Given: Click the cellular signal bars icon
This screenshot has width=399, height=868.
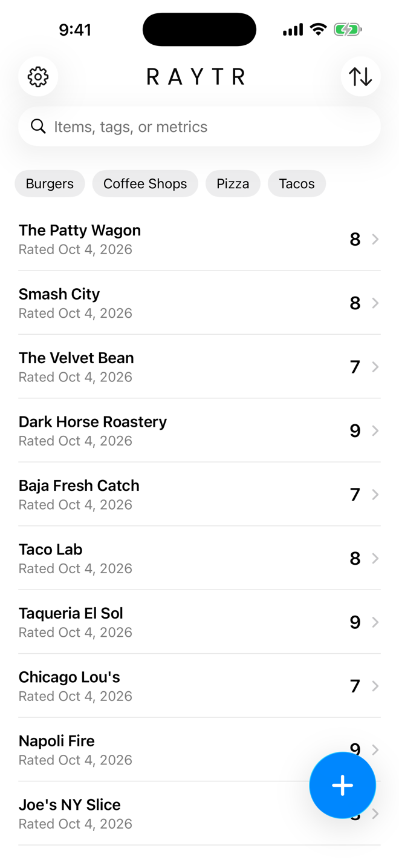Looking at the screenshot, I should 293,30.
